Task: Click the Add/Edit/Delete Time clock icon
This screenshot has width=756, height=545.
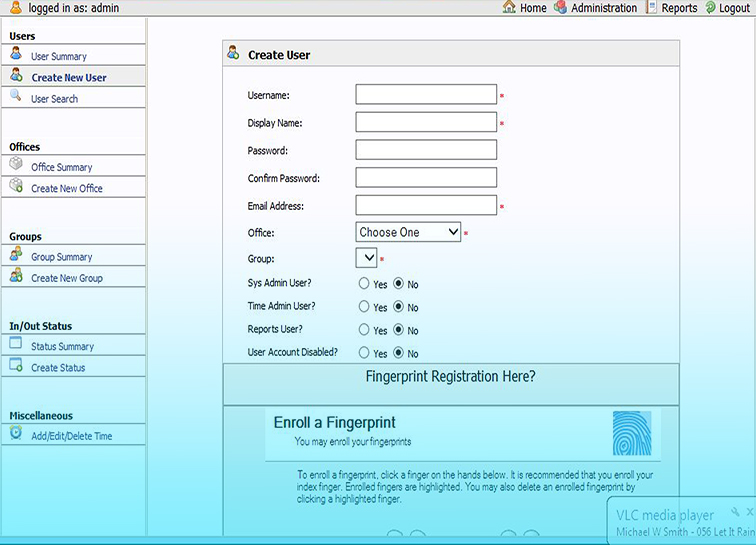Action: click(x=16, y=433)
